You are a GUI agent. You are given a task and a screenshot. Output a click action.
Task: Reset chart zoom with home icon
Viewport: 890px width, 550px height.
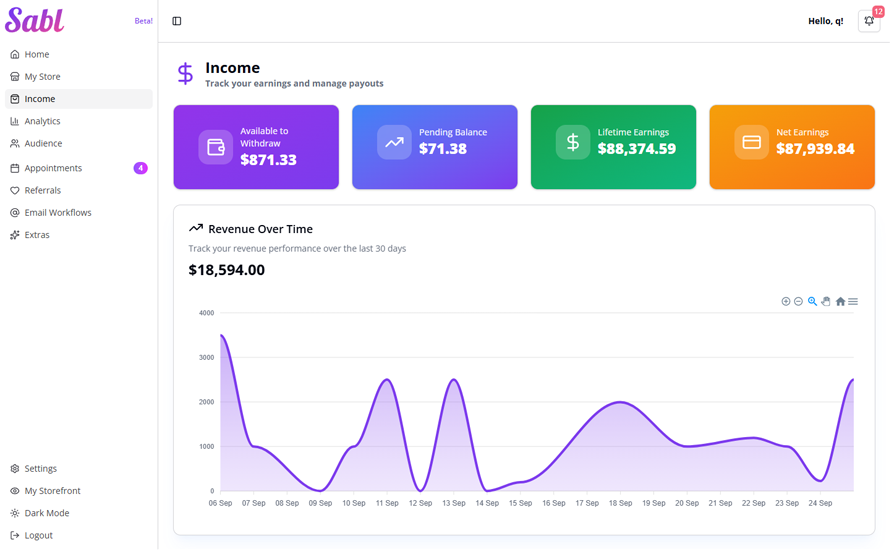point(840,301)
